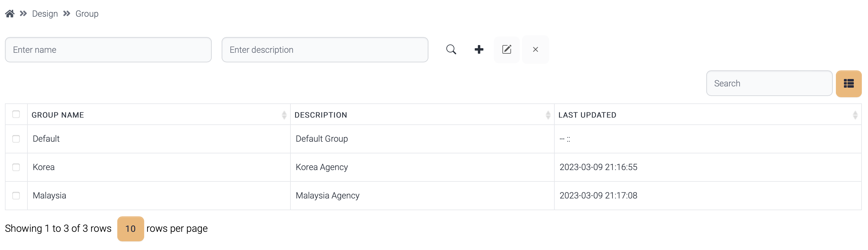Open the columns list toggle button
The width and height of the screenshot is (868, 250).
(x=848, y=84)
